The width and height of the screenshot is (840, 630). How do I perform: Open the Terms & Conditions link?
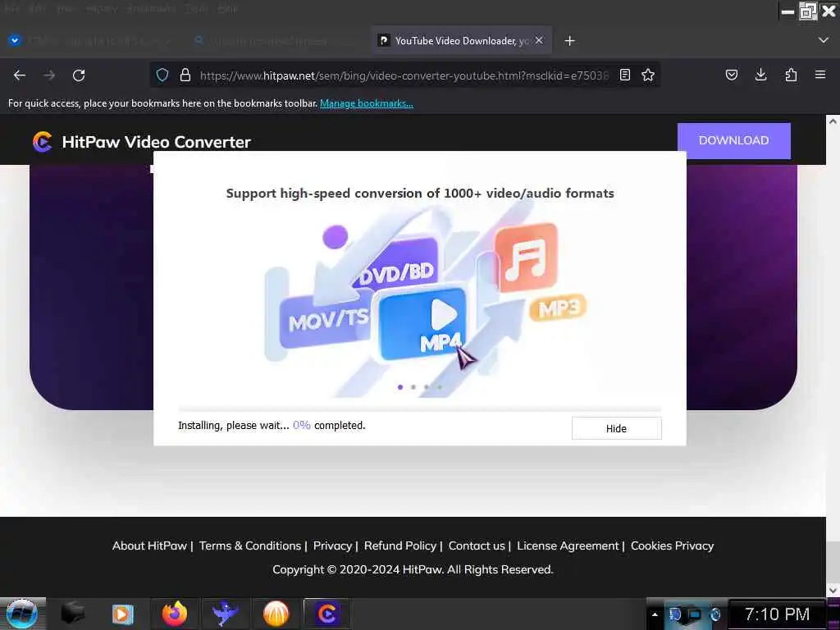click(250, 546)
